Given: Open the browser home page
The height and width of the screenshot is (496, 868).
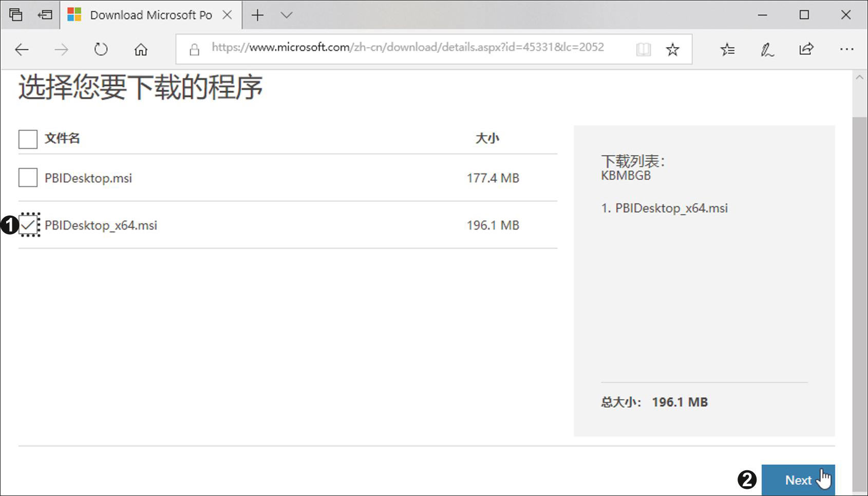Looking at the screenshot, I should point(141,49).
